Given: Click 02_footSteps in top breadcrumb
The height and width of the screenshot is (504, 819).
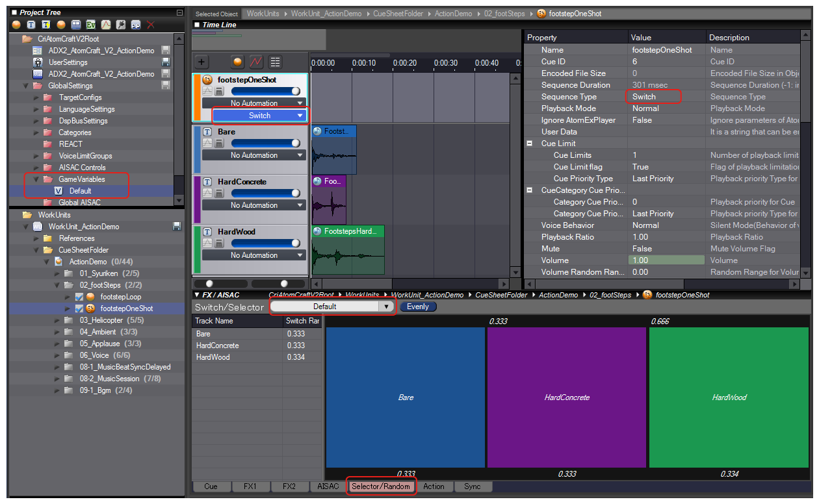Looking at the screenshot, I should tap(504, 14).
